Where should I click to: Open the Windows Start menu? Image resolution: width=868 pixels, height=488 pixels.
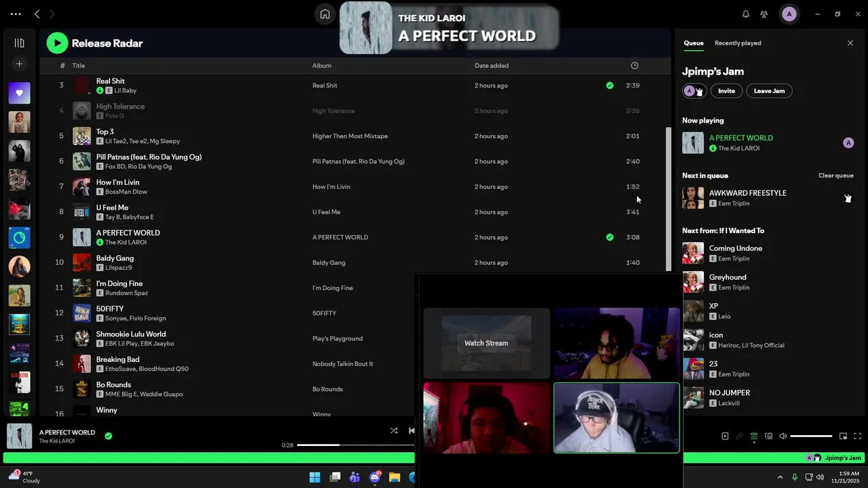click(x=315, y=477)
